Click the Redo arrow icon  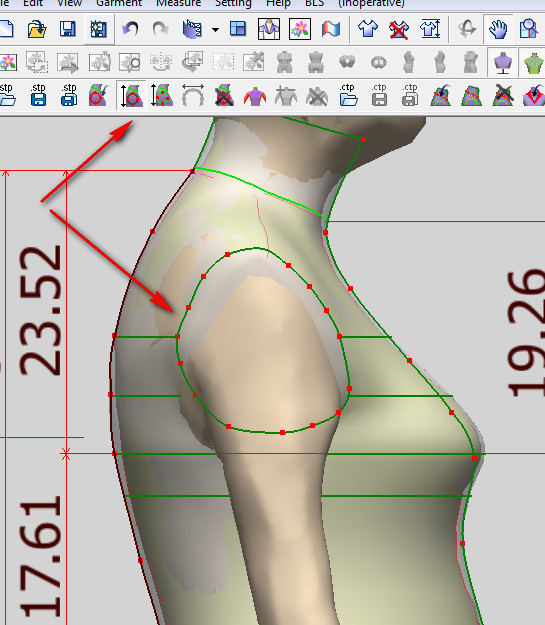161,29
